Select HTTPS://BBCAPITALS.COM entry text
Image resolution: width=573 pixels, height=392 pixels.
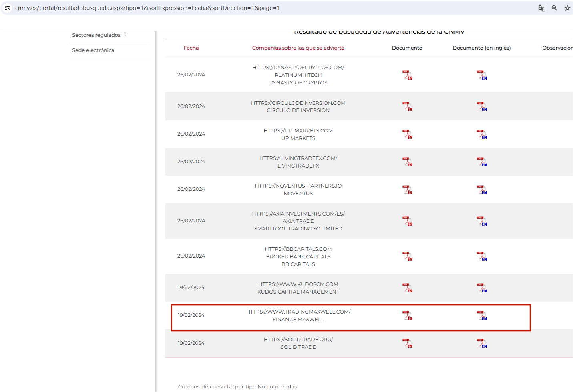pos(298,249)
